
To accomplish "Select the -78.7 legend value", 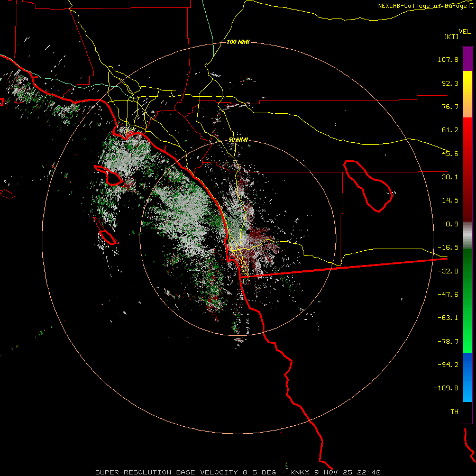I will coord(448,342).
